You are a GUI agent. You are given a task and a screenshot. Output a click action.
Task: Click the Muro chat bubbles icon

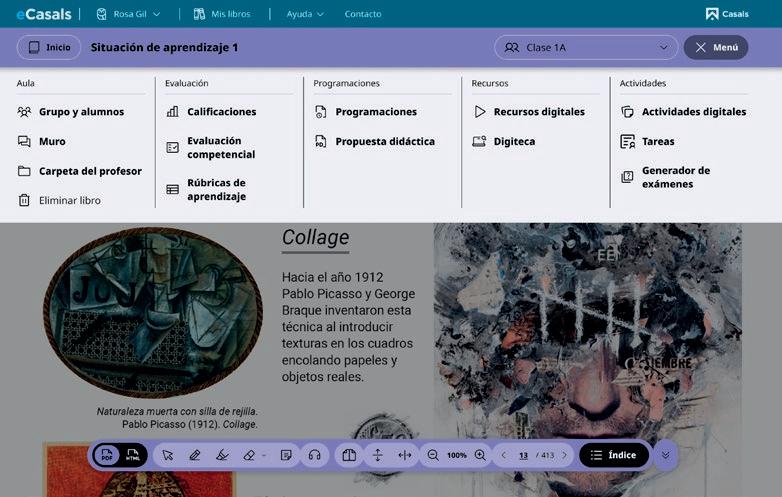(24, 142)
